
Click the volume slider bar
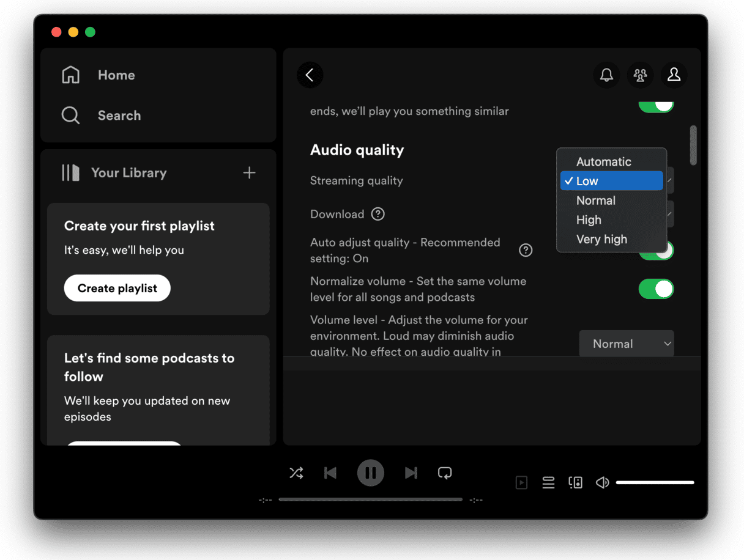point(655,483)
